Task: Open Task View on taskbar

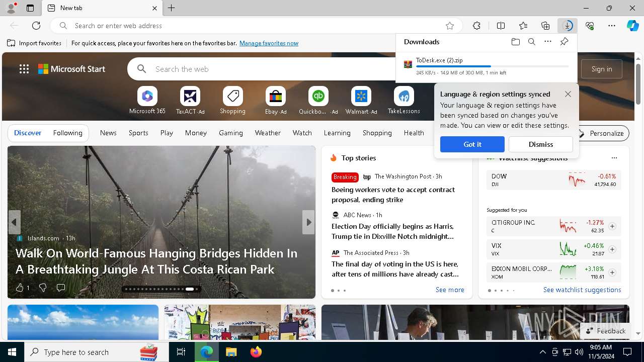Action: pos(181,352)
